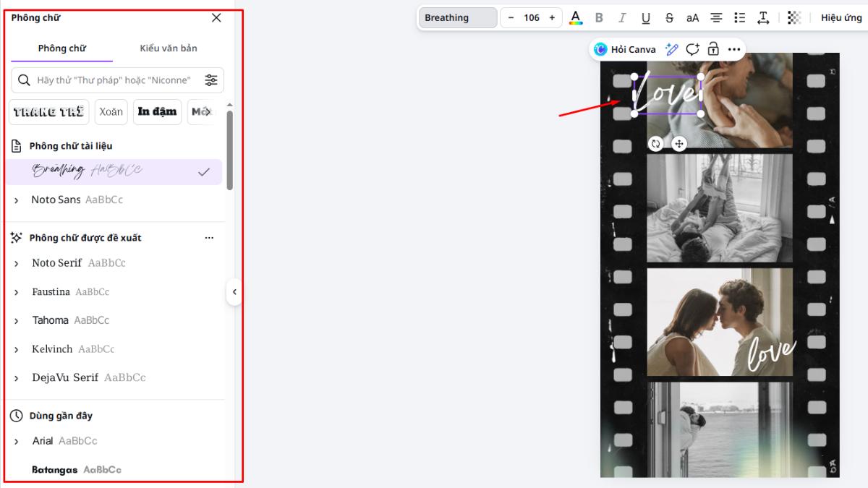
Task: Open text alignment options
Action: click(716, 18)
